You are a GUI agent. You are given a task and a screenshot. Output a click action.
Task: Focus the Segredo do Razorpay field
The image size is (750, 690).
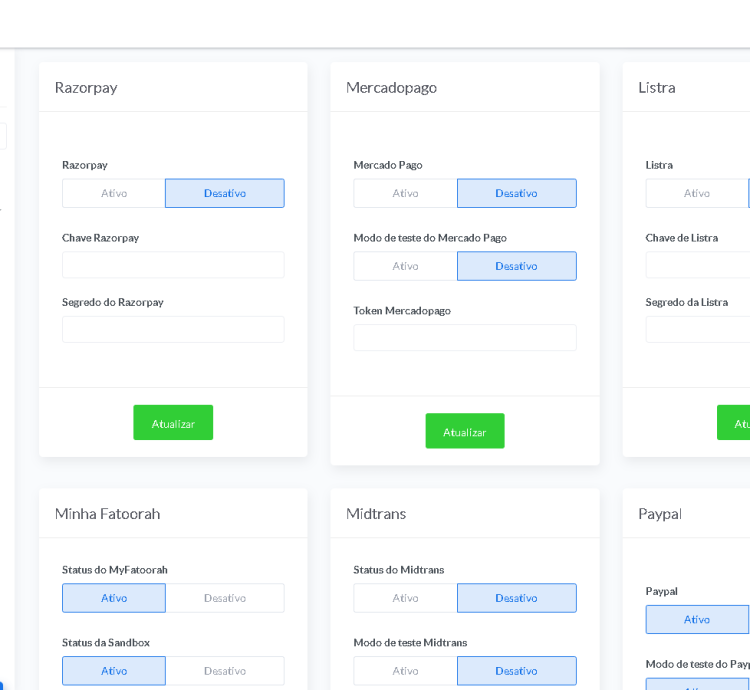173,330
